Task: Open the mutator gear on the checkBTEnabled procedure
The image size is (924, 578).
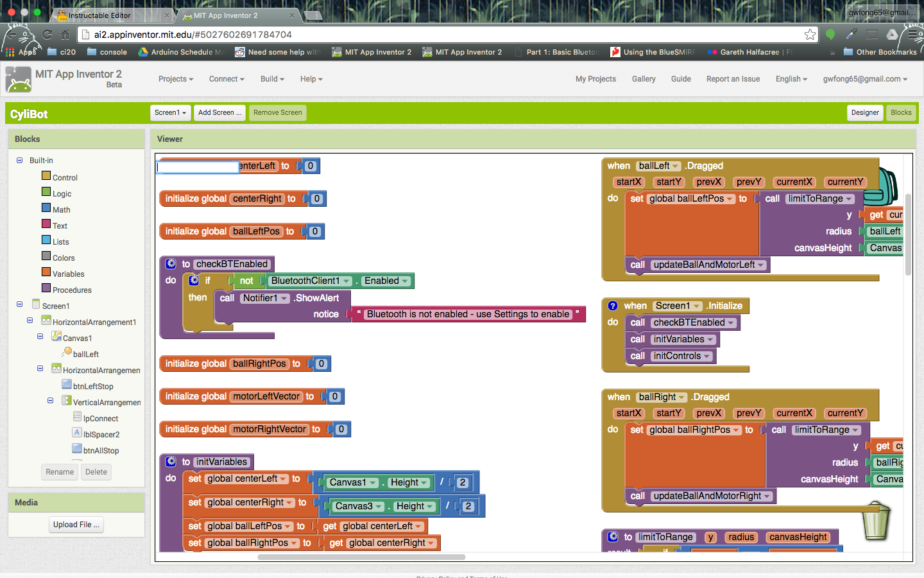Action: pos(171,264)
